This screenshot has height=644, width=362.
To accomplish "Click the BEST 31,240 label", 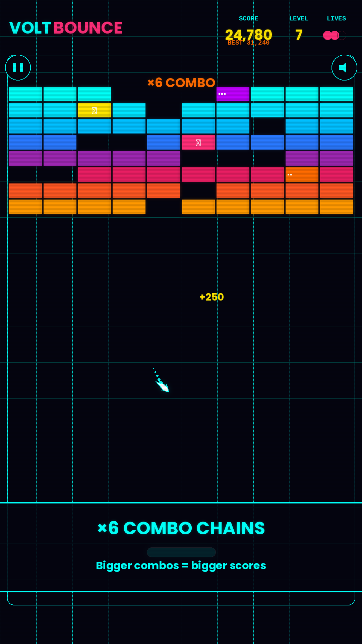I will pyautogui.click(x=248, y=43).
